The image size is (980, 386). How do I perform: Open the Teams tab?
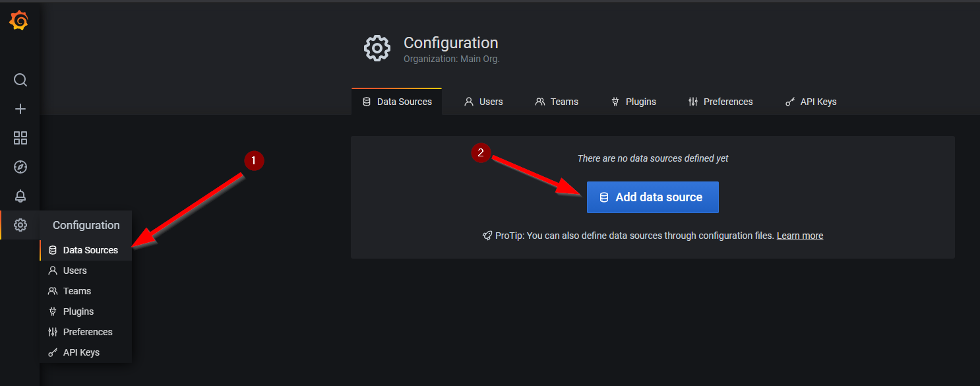(x=557, y=101)
